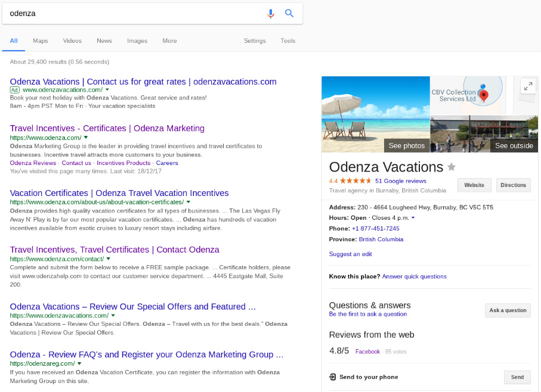
Task: Click the Careers sitelink
Action: pos(167,163)
